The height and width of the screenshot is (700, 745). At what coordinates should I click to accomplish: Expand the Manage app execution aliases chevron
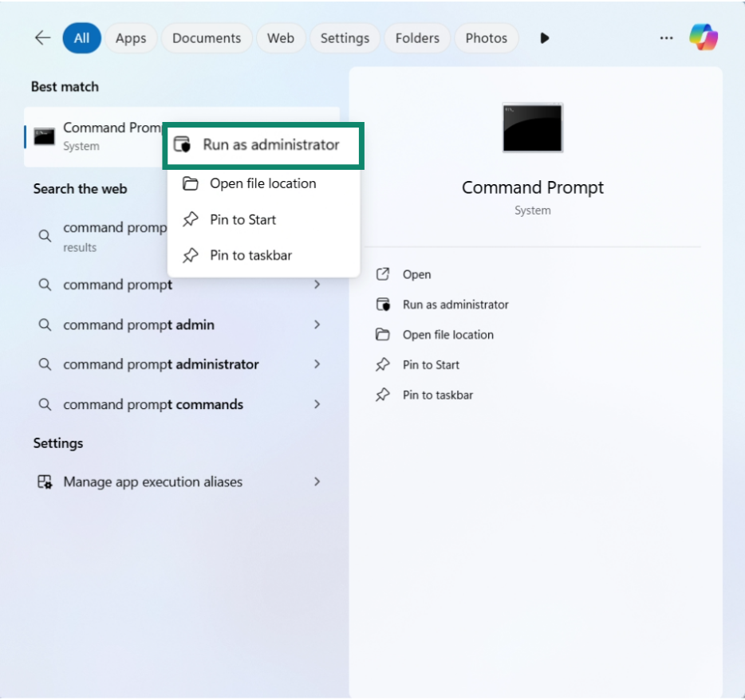[317, 482]
